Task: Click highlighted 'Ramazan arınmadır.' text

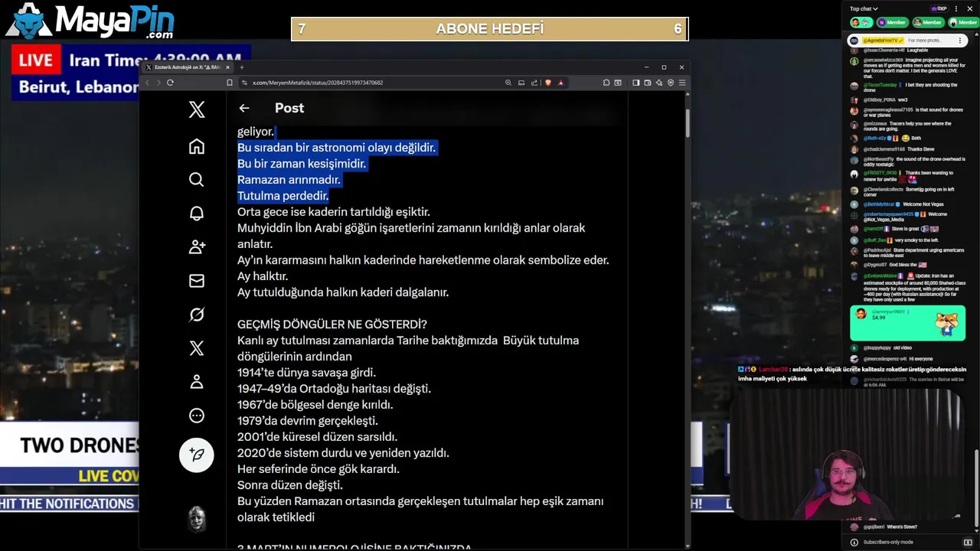Action: pos(289,180)
